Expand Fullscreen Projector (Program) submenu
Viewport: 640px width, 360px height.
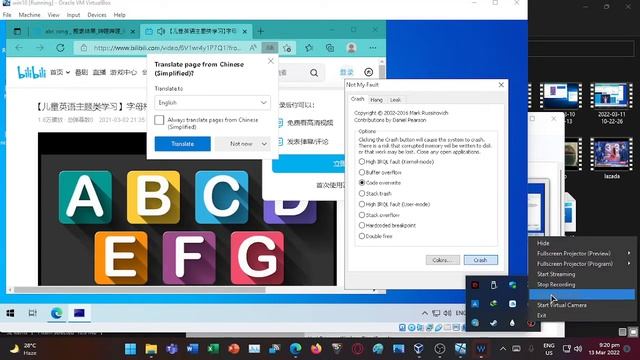click(x=629, y=264)
